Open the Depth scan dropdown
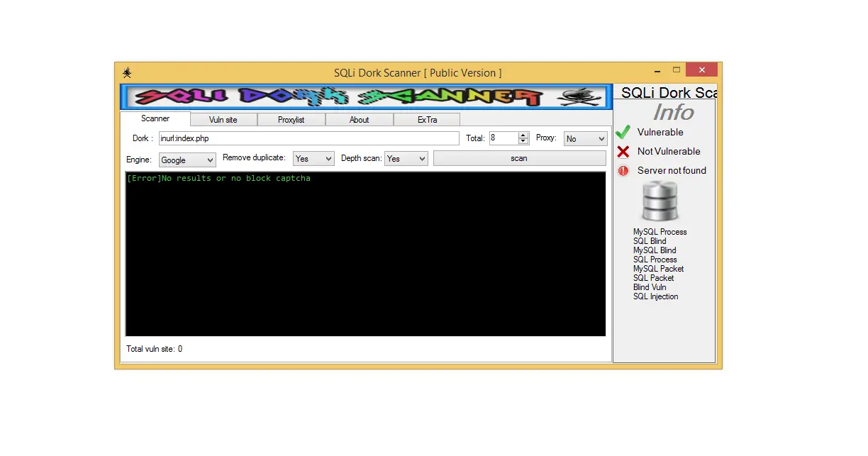This screenshot has height=456, width=868. tap(405, 158)
